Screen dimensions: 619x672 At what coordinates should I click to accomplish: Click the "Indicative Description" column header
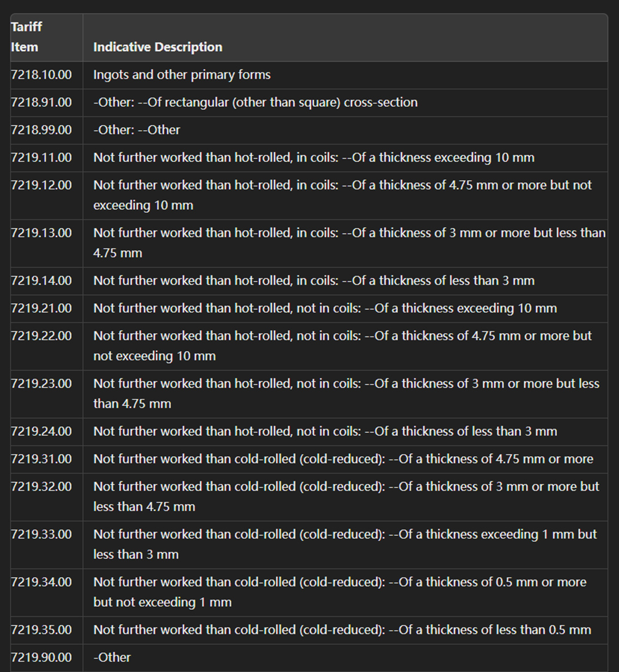tap(157, 47)
